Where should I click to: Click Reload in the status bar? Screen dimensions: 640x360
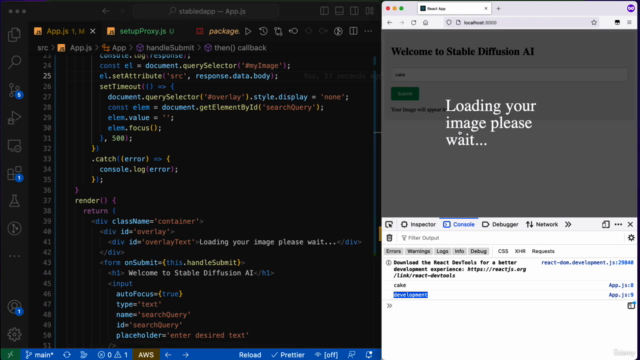[x=250, y=355]
